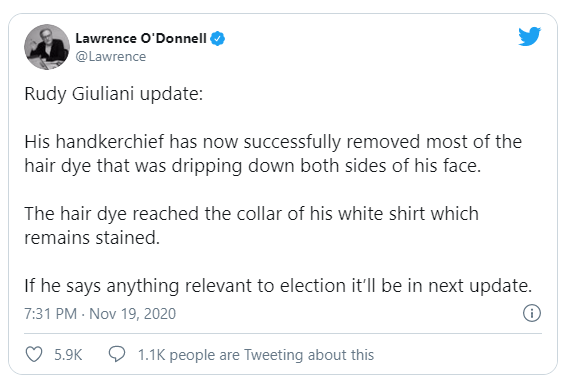561x389 pixels.
Task: Click the 'The hair dye reached the collar' line
Action: click(x=252, y=214)
